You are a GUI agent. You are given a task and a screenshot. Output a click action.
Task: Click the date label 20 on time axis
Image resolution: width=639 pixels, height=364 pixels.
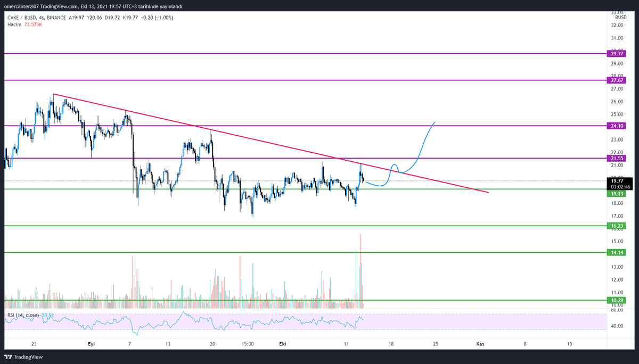212,344
